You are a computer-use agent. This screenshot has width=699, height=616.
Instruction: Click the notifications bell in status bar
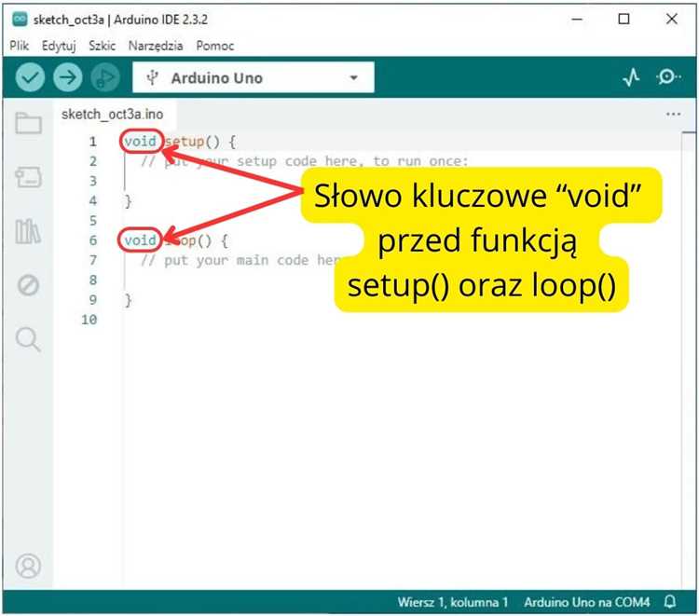pyautogui.click(x=670, y=602)
